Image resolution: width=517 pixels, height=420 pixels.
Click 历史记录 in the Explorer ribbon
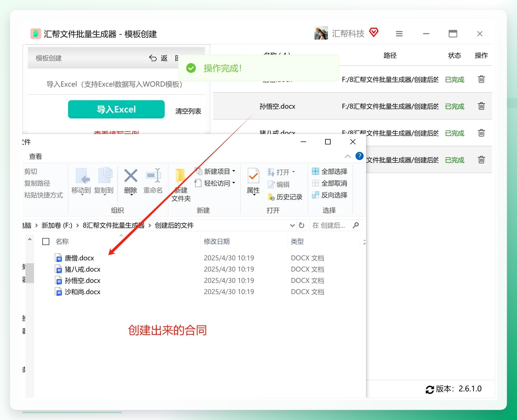[285, 197]
